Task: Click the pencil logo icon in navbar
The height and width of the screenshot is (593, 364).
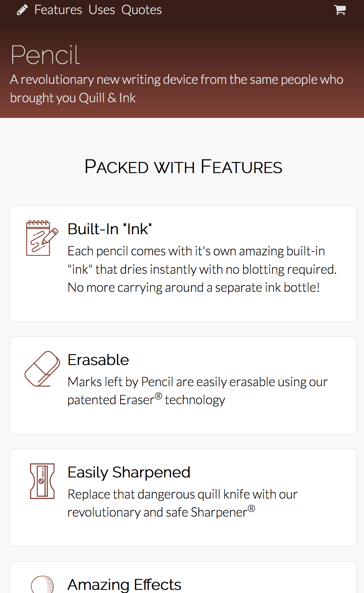Action: tap(22, 10)
